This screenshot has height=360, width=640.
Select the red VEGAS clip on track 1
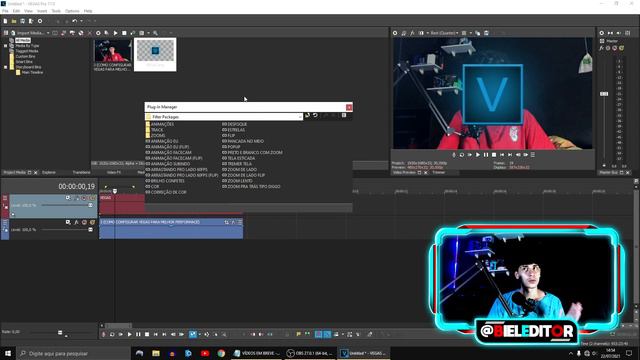pos(122,204)
